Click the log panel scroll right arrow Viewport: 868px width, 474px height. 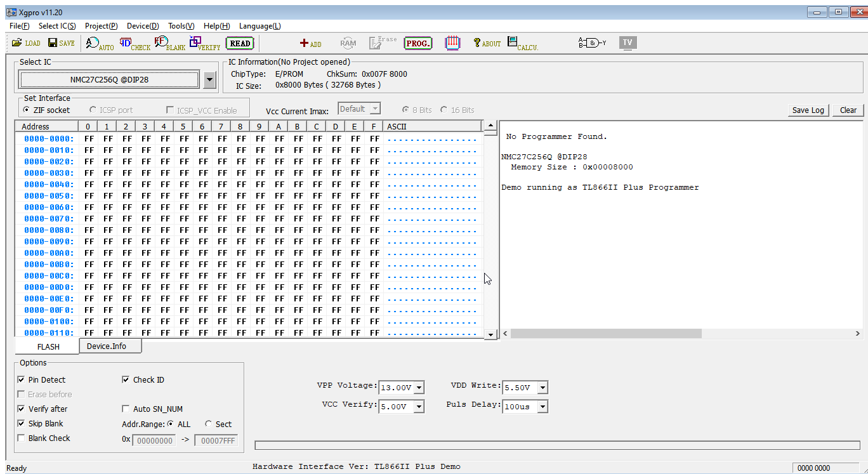coord(858,333)
